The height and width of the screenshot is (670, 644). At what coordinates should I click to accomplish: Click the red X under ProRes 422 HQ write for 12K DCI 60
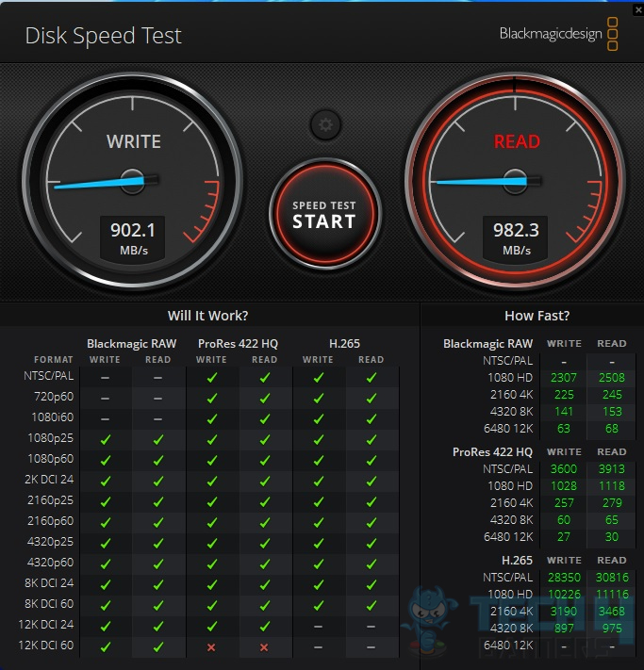211,647
